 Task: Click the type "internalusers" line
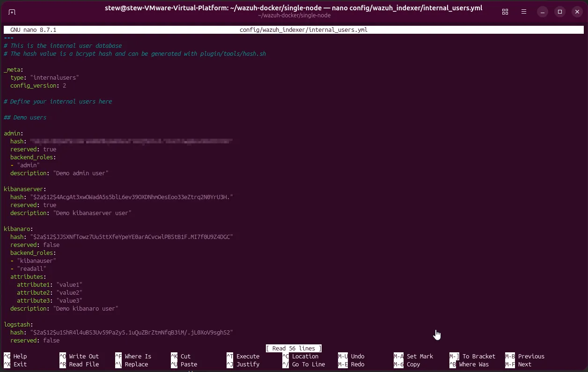pos(45,78)
